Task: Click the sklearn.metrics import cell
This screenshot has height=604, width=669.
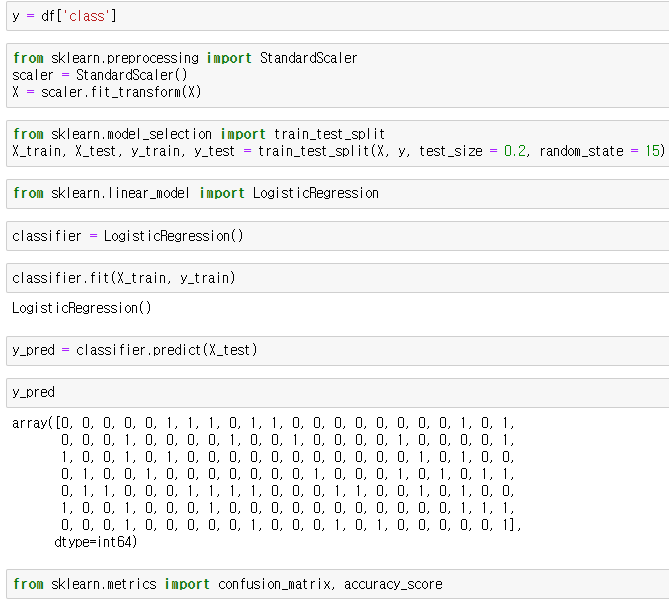Action: (x=337, y=584)
